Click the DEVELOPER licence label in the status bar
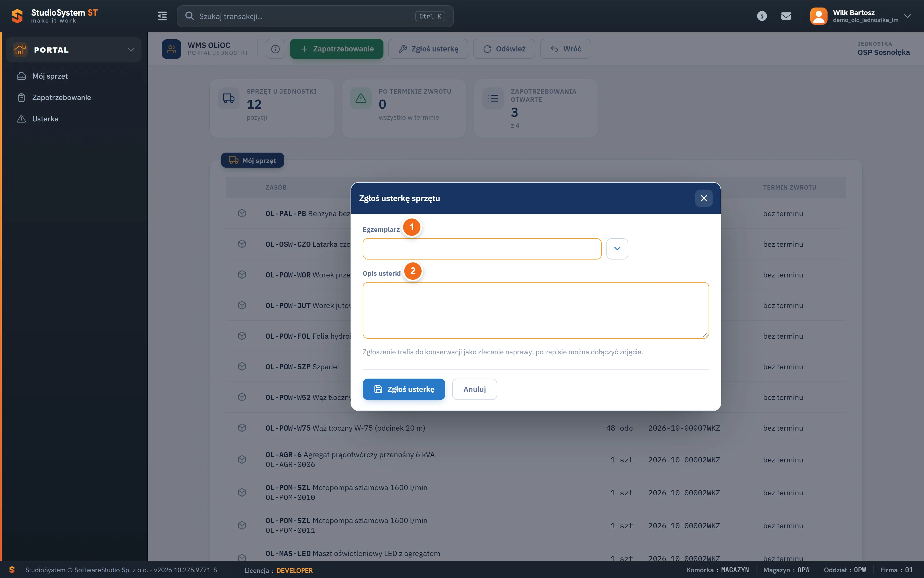The width and height of the screenshot is (924, 578). (x=295, y=570)
